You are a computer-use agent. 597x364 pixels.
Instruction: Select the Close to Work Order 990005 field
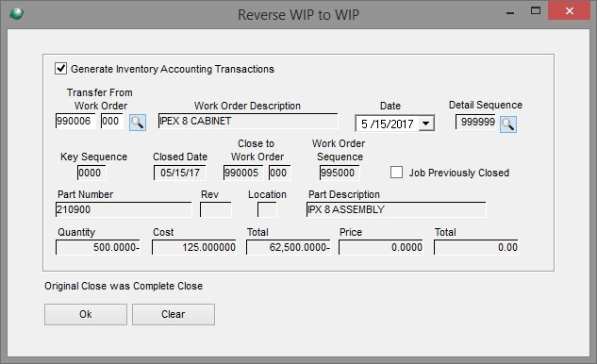click(x=243, y=173)
